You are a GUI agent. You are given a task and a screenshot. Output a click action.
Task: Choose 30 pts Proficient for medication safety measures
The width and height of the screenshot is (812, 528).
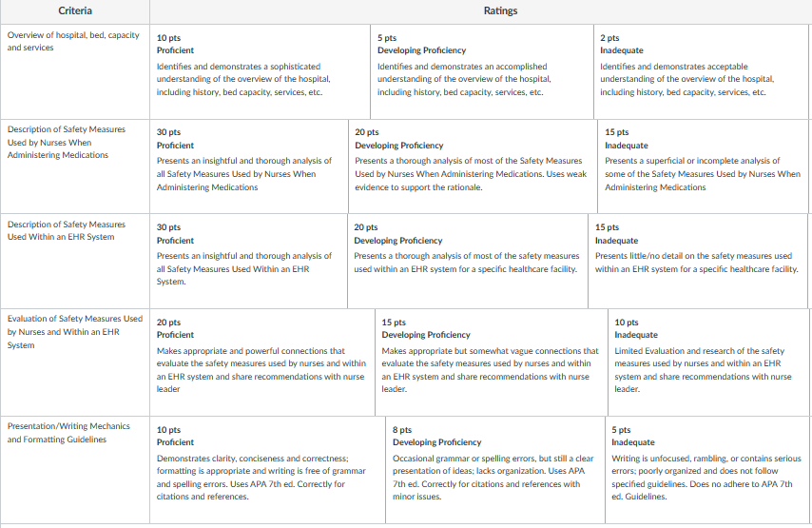[249, 166]
